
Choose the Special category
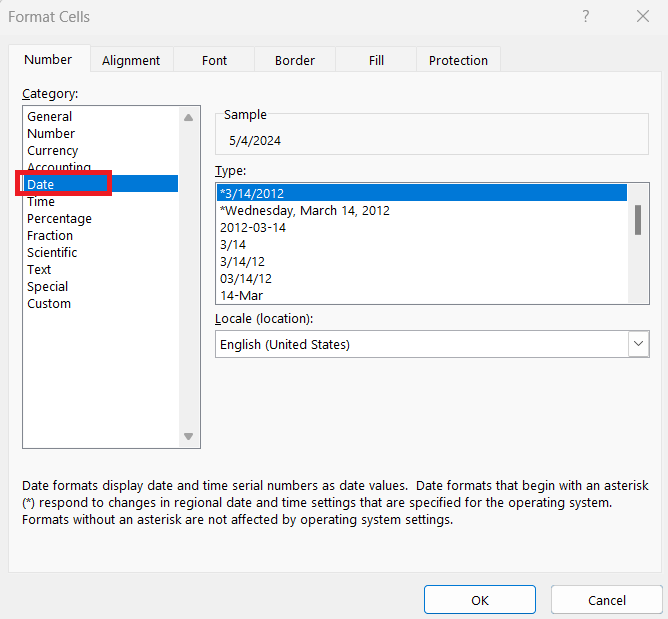tap(101, 287)
